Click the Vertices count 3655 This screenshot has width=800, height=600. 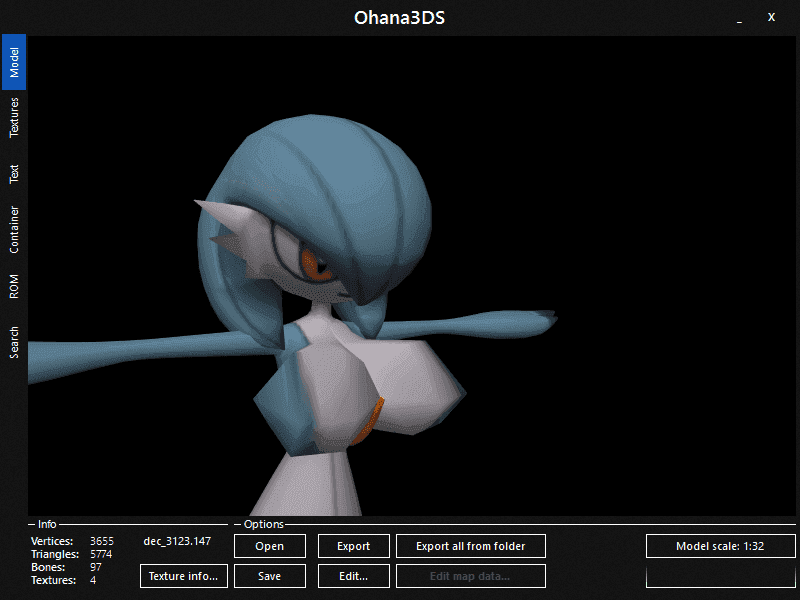click(x=102, y=541)
